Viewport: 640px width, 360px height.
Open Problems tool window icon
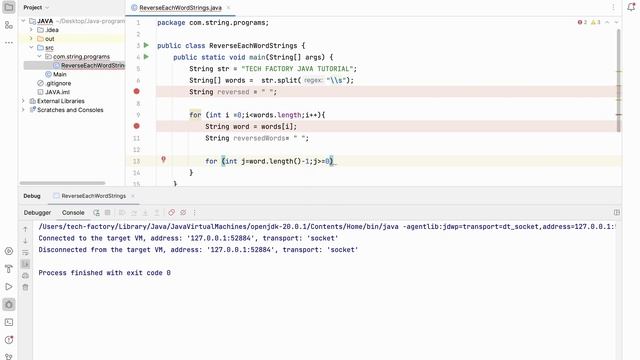tap(9, 340)
